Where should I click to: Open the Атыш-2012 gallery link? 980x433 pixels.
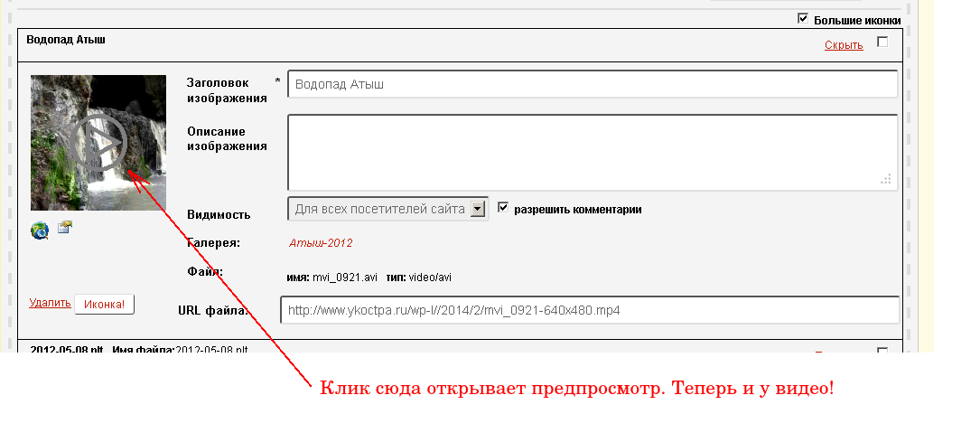pos(321,243)
